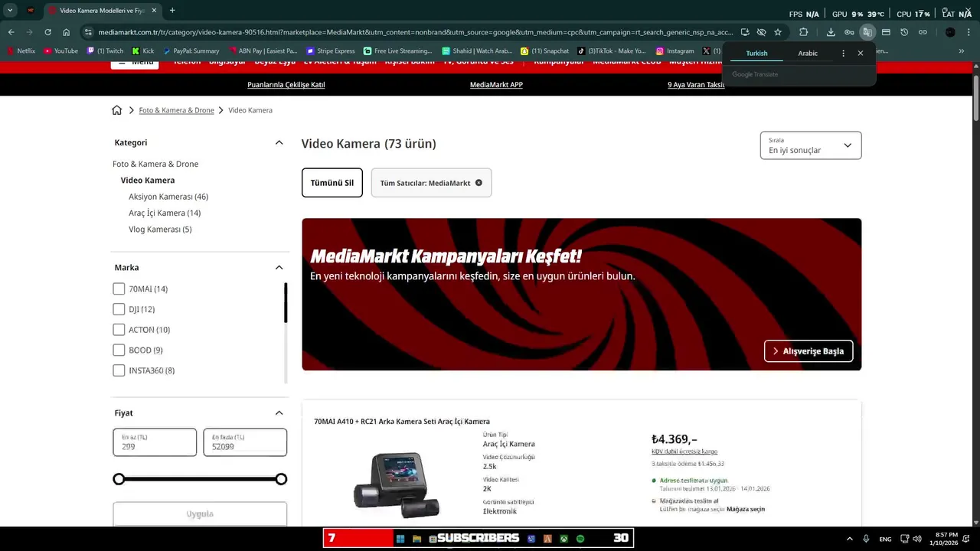View site information icon in address bar
This screenshot has width=980, height=551.
tap(88, 32)
